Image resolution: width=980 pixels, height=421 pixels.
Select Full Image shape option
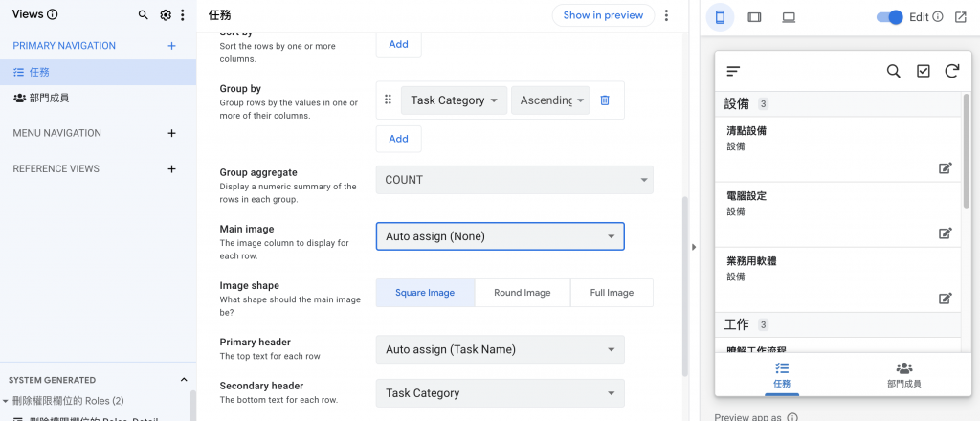tap(612, 293)
